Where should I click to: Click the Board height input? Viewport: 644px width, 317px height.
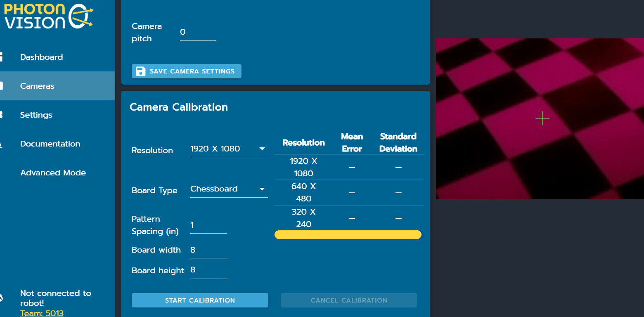pyautogui.click(x=208, y=270)
